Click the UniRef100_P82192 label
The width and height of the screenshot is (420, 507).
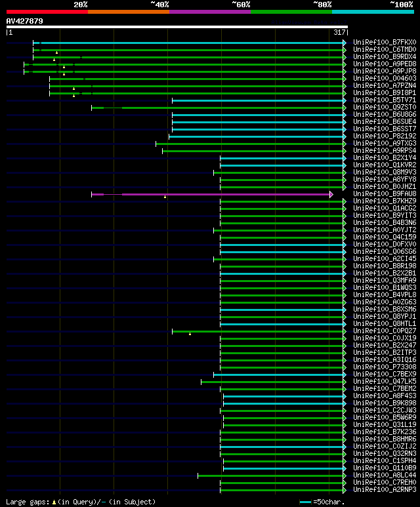(385, 136)
